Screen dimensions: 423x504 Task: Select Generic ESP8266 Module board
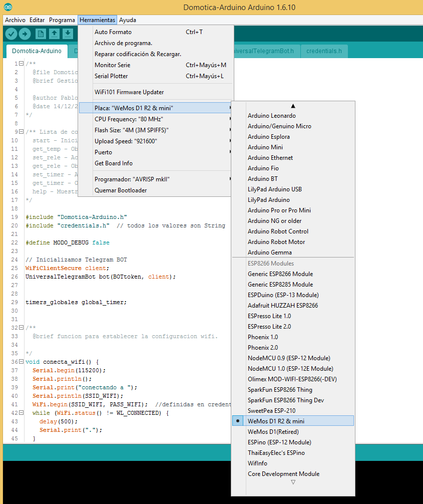[x=293, y=274]
